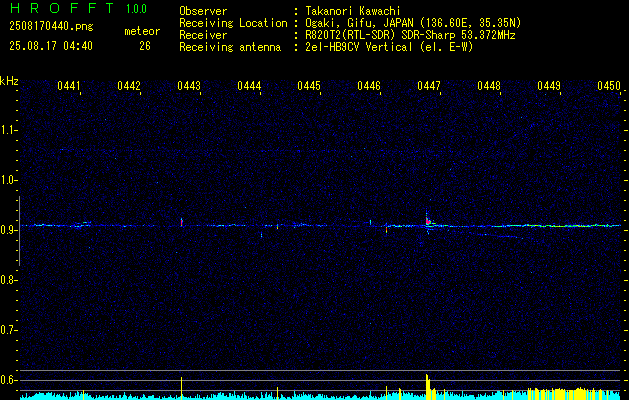Click the Receiving Location field label
The width and height of the screenshot is (629, 400).
click(x=233, y=23)
